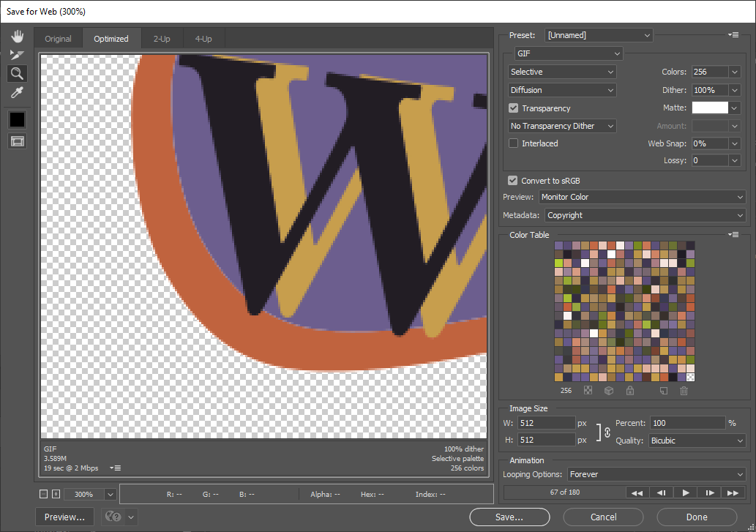The height and width of the screenshot is (532, 756).
Task: Open the browser selection dropdown arrow
Action: click(x=131, y=517)
